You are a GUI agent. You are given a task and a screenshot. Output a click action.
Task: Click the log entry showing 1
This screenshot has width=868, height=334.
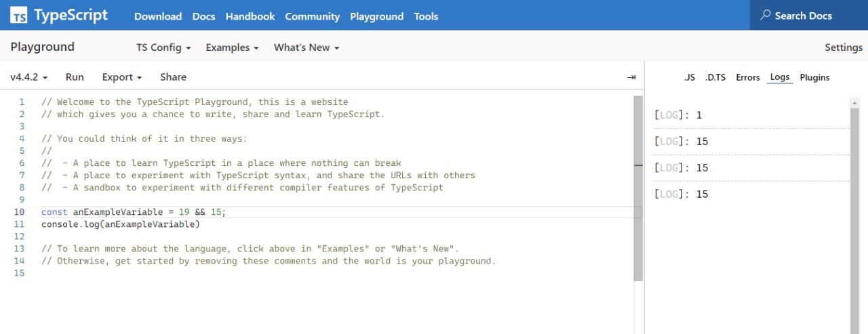pyautogui.click(x=751, y=115)
